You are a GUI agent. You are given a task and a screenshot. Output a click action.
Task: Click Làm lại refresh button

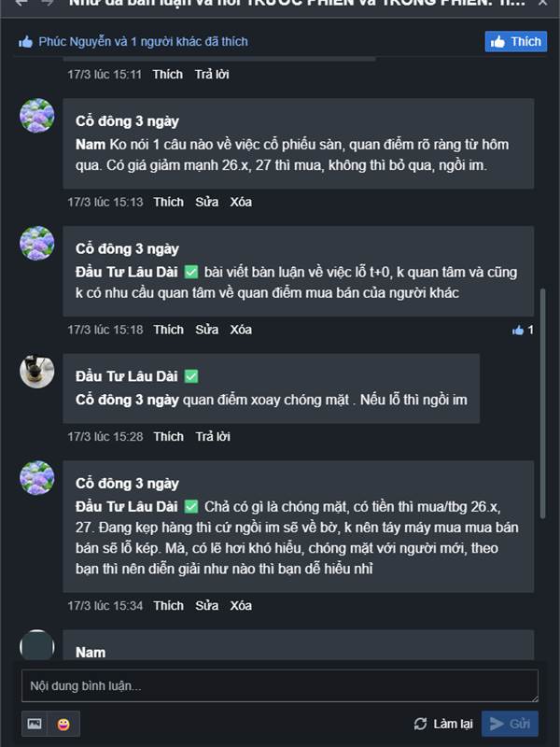coord(443,724)
